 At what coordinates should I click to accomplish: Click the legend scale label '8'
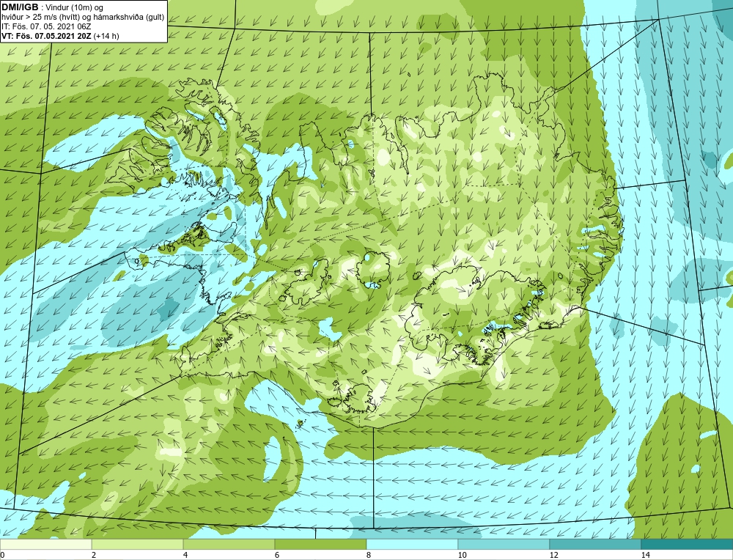point(369,555)
